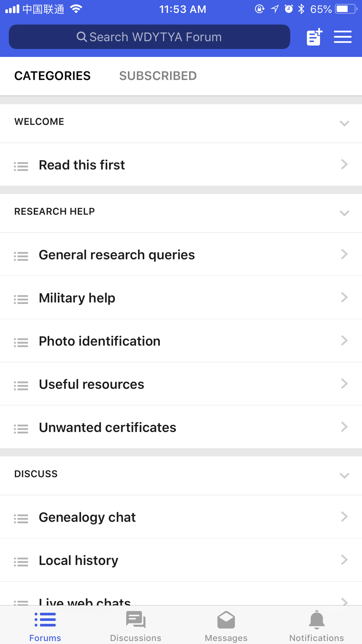Go to Useful resources forum
Screen dimensions: 362x644
click(x=181, y=384)
